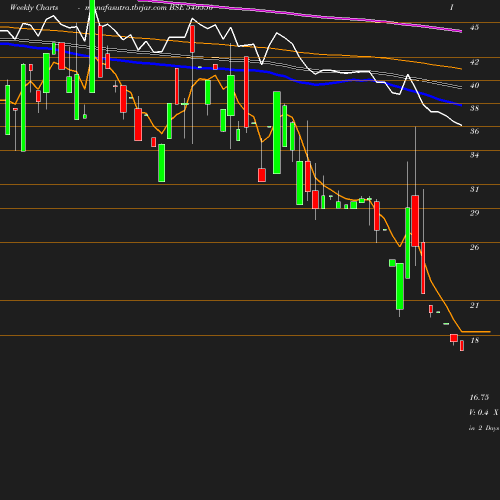Click the '42' price axis label

click(x=474, y=62)
